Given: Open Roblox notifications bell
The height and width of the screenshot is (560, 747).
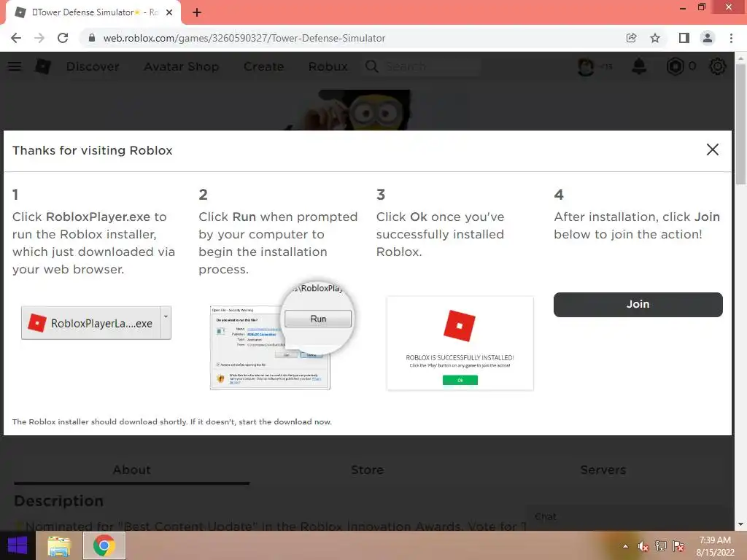Looking at the screenshot, I should click(x=639, y=66).
